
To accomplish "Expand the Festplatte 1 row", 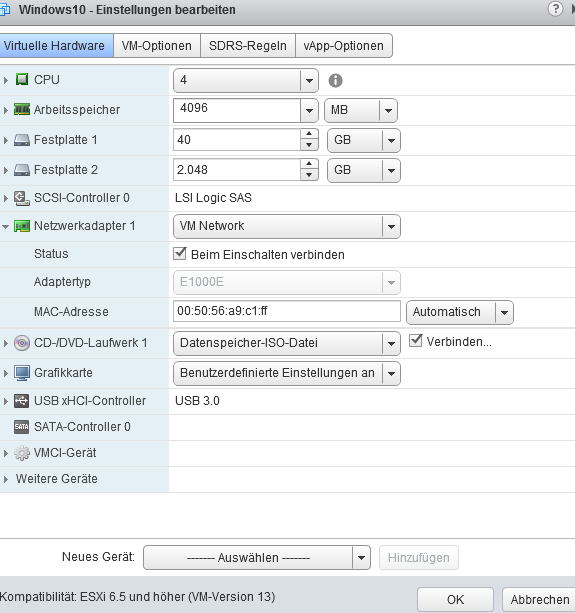I will tap(5, 140).
